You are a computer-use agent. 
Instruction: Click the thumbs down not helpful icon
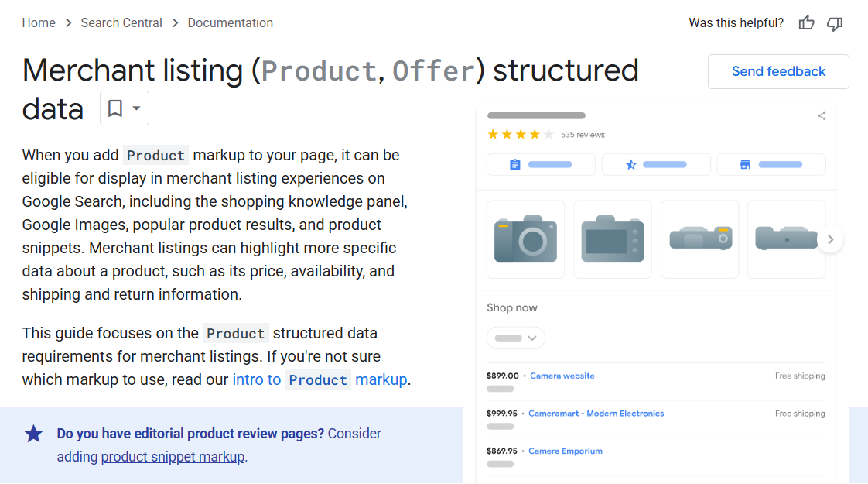pyautogui.click(x=835, y=23)
